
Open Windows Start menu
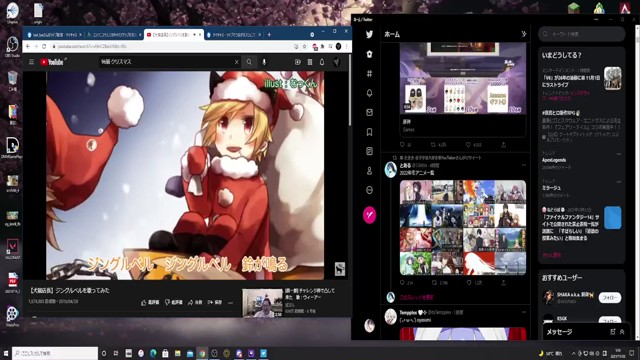pos(6,353)
